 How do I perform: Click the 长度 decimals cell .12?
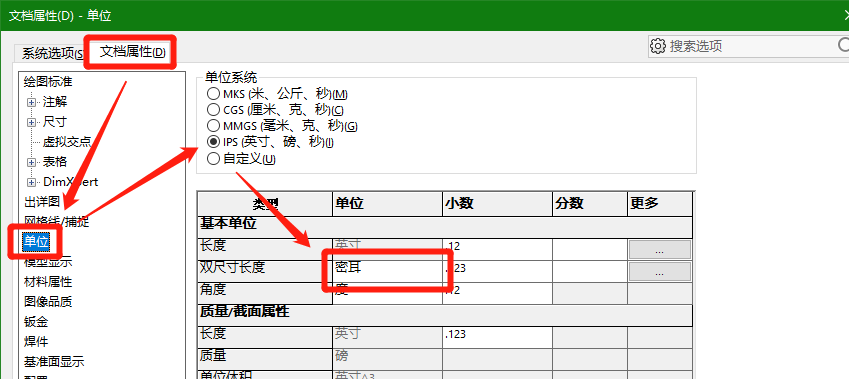tap(497, 249)
